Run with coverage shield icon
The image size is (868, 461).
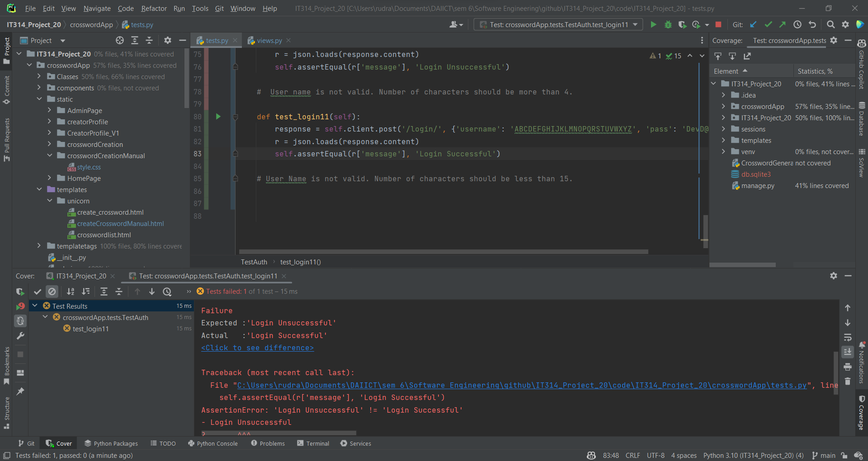point(682,24)
